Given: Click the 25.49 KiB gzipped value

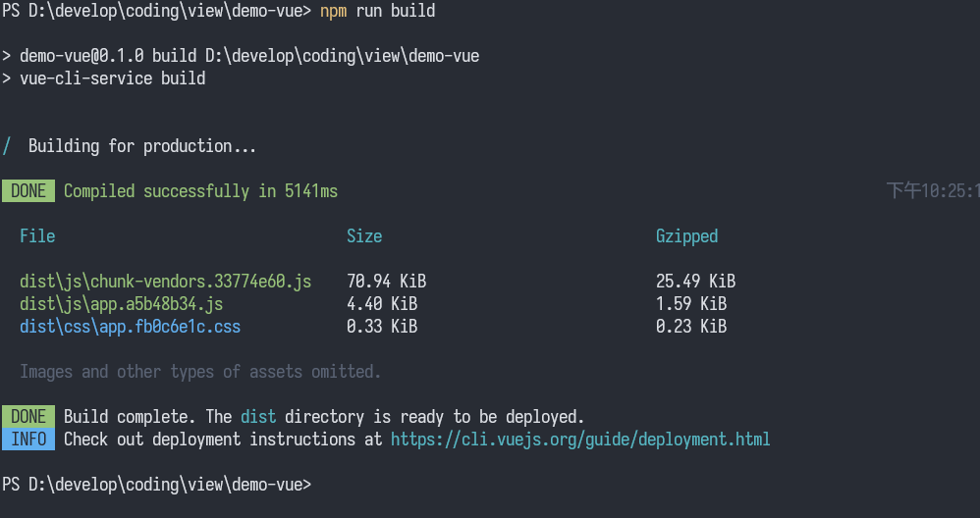Looking at the screenshot, I should pos(695,282).
